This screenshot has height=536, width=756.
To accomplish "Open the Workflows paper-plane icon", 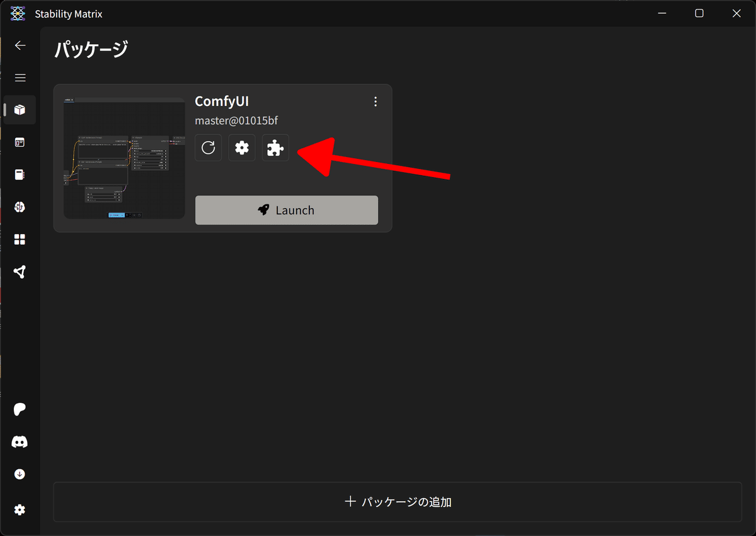I will click(20, 271).
